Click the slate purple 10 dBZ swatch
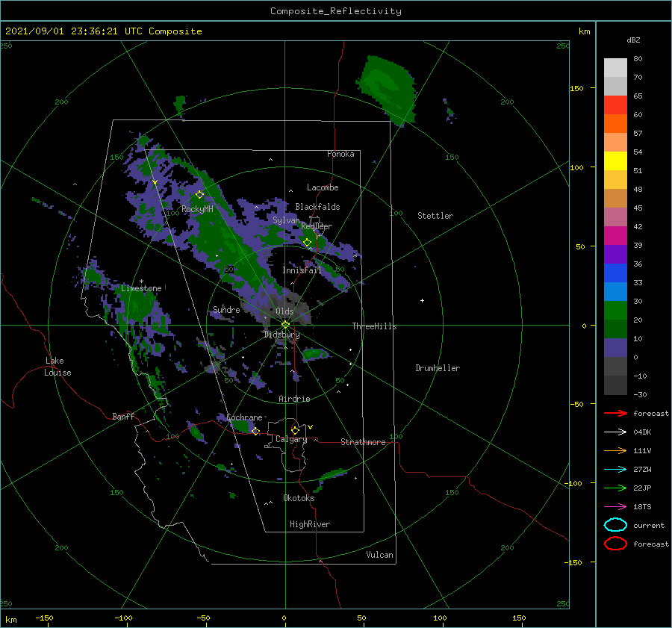This screenshot has width=672, height=628. point(615,348)
